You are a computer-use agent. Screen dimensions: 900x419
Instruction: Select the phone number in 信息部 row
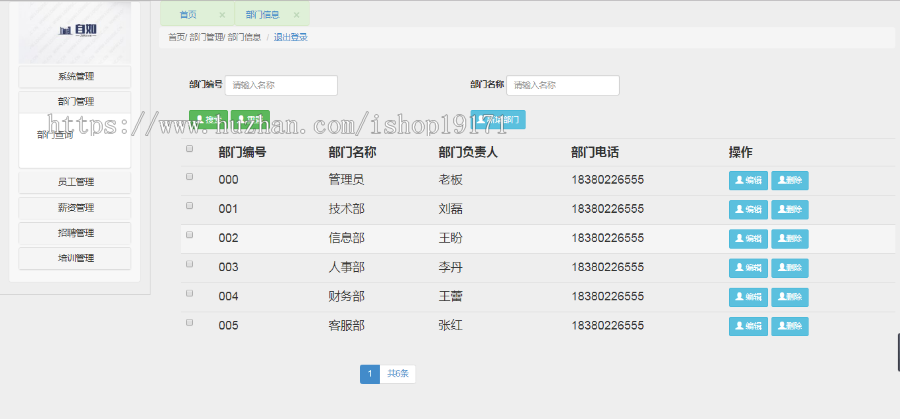607,238
